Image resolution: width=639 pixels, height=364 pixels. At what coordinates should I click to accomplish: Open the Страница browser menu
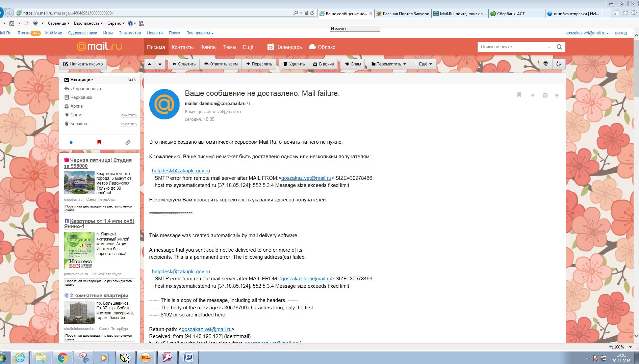(59, 23)
